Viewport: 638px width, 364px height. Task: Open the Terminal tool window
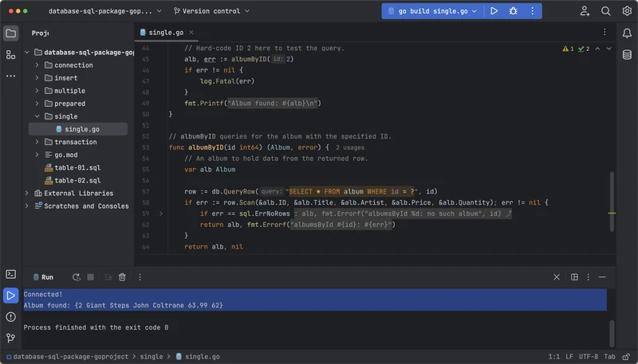(x=10, y=275)
